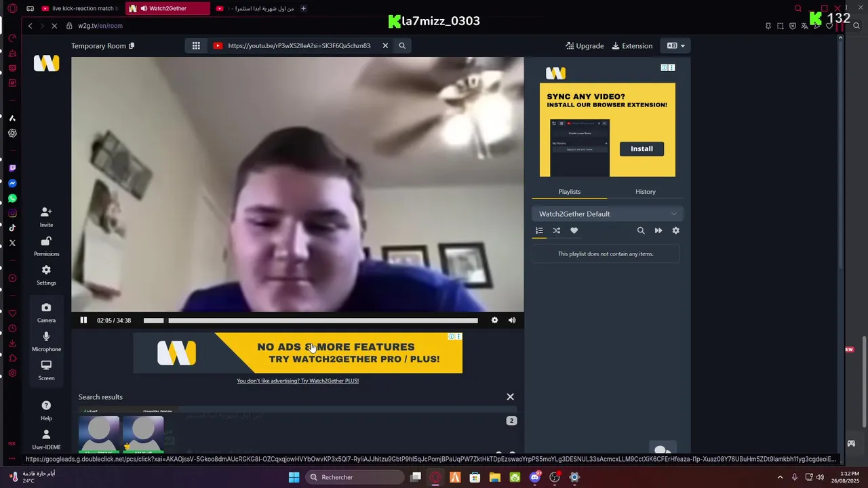Click the Extension link
The height and width of the screenshot is (488, 868).
pos(632,45)
